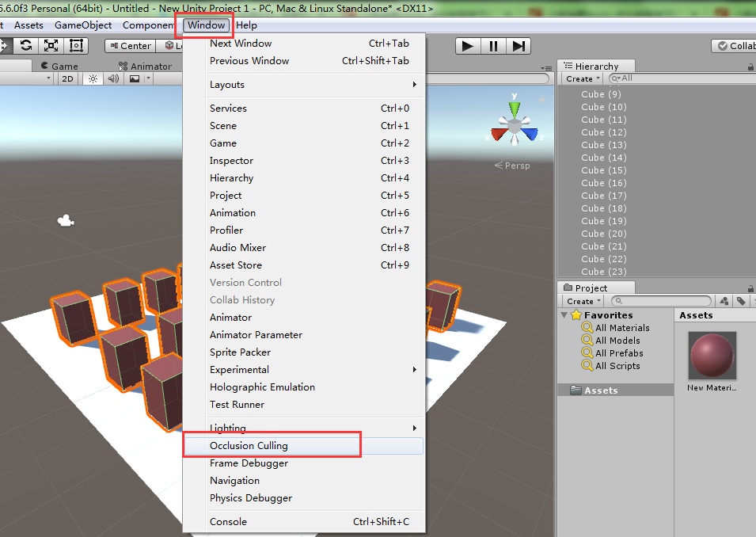Select Cube (20) in Hierarchy

(604, 234)
